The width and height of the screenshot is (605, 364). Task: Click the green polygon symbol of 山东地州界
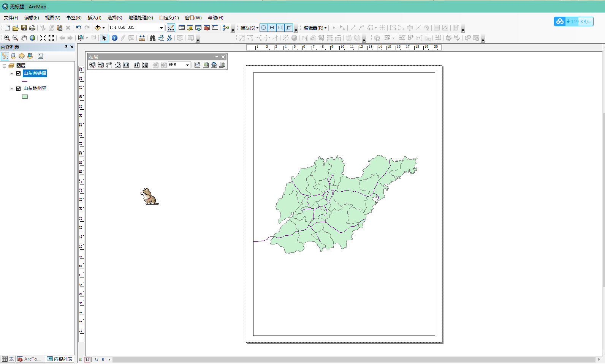25,96
